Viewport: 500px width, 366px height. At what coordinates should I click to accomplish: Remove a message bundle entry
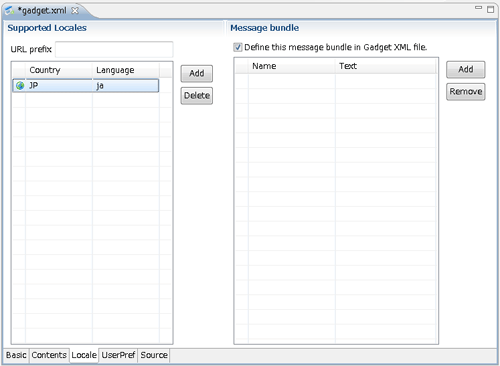tap(466, 91)
